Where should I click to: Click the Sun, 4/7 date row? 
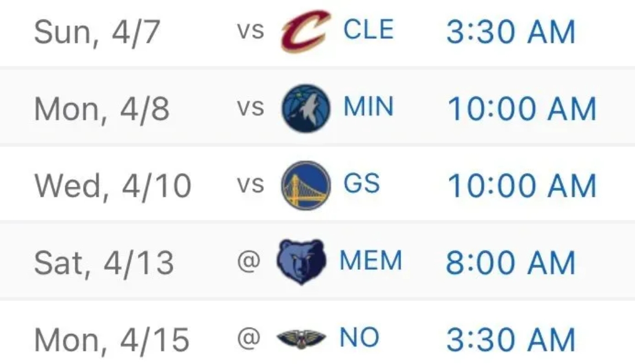[x=317, y=33]
